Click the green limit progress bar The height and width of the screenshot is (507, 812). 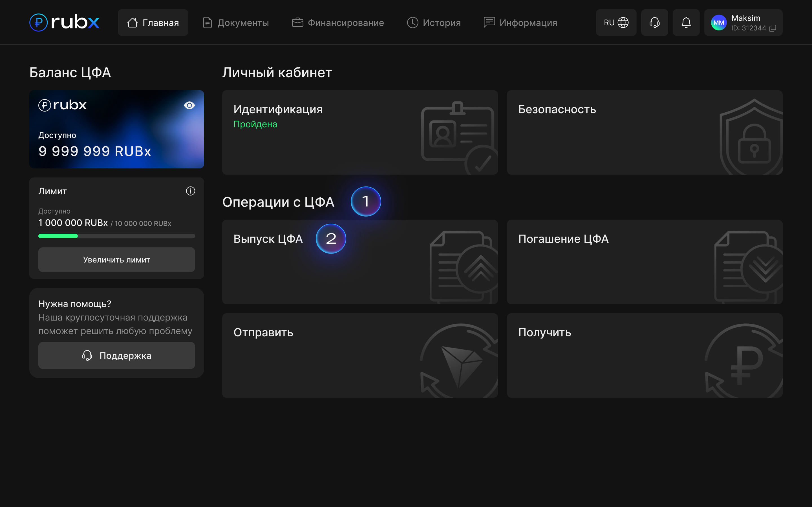click(58, 236)
